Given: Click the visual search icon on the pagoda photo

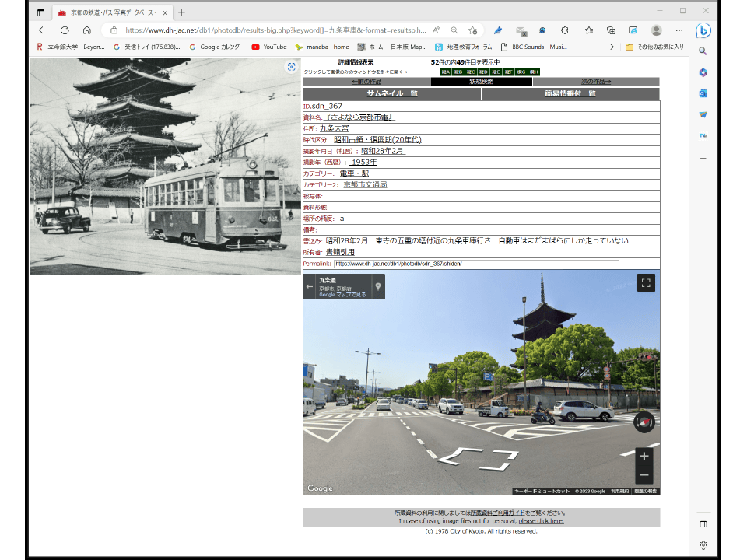Looking at the screenshot, I should 291,67.
